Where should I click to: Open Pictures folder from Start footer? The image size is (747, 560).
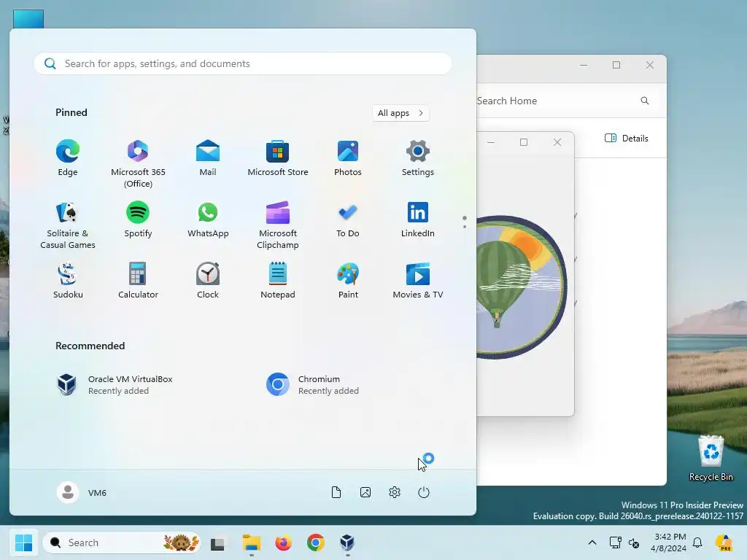(365, 492)
